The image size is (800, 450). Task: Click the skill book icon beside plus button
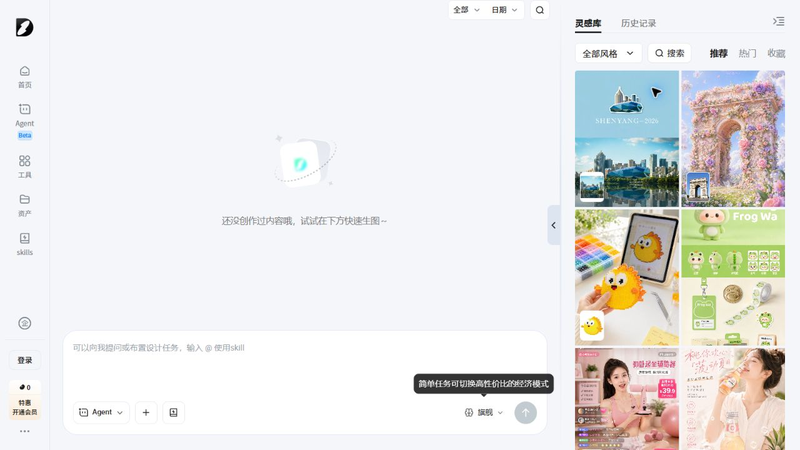point(173,412)
